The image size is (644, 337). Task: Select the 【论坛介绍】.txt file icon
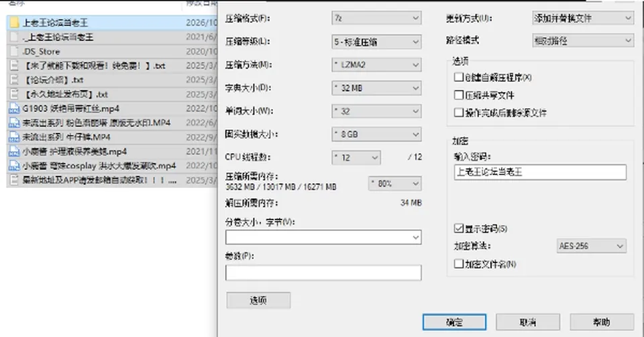click(14, 80)
